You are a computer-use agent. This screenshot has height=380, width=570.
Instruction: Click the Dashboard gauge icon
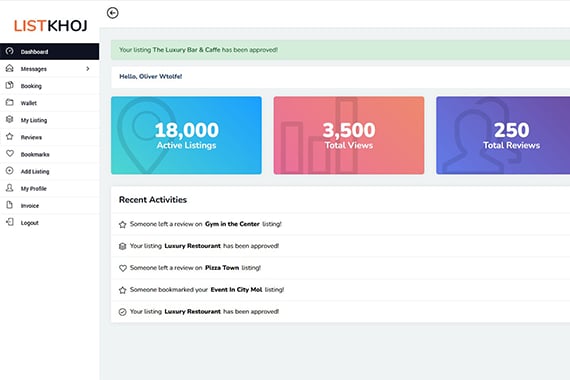[10, 51]
